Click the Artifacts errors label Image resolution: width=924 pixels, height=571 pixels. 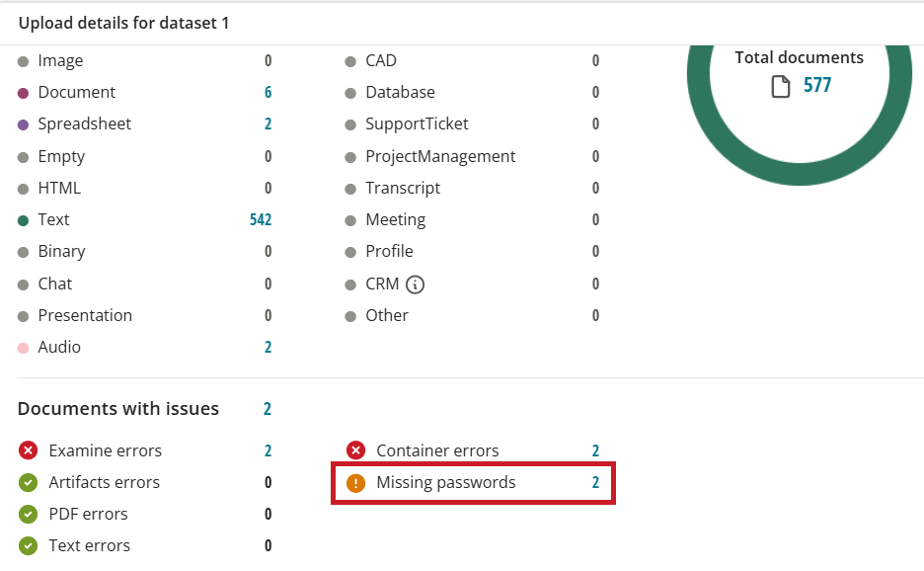[x=104, y=482]
